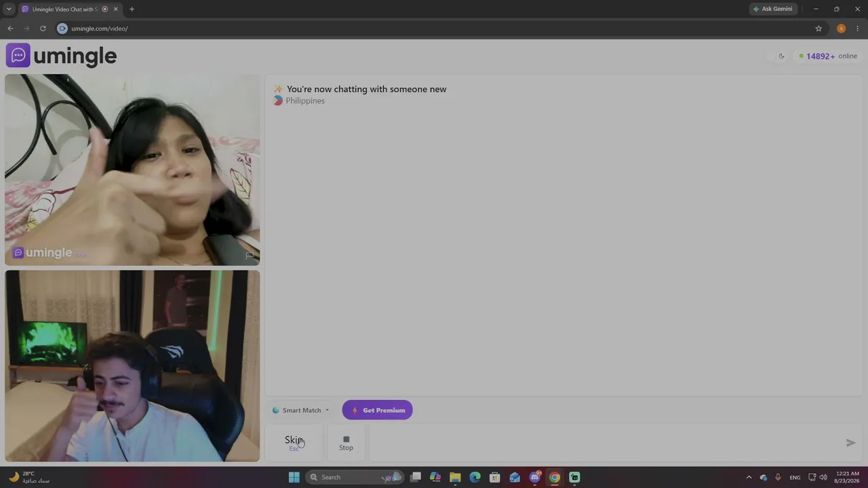
Task: Open network settings from the tray
Action: pyautogui.click(x=812, y=477)
